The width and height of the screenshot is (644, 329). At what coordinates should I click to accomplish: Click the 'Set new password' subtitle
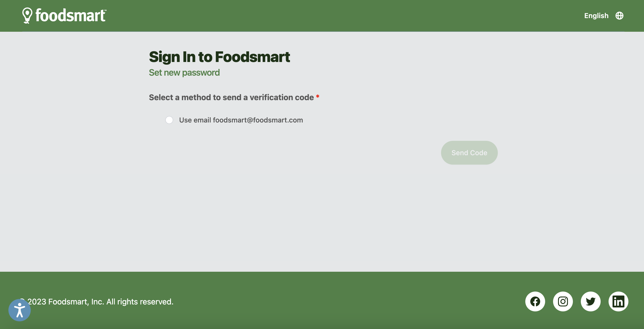tap(184, 73)
